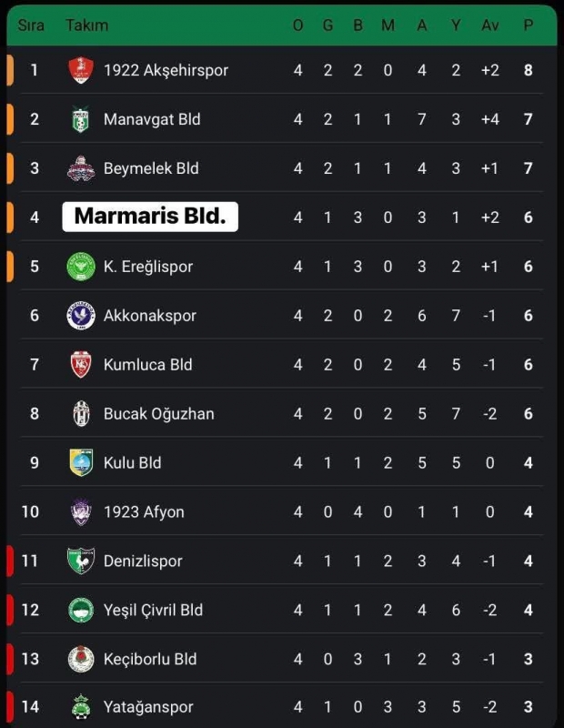Click the Manavgat Bld club crest
This screenshot has height=728, width=564.
point(81,119)
